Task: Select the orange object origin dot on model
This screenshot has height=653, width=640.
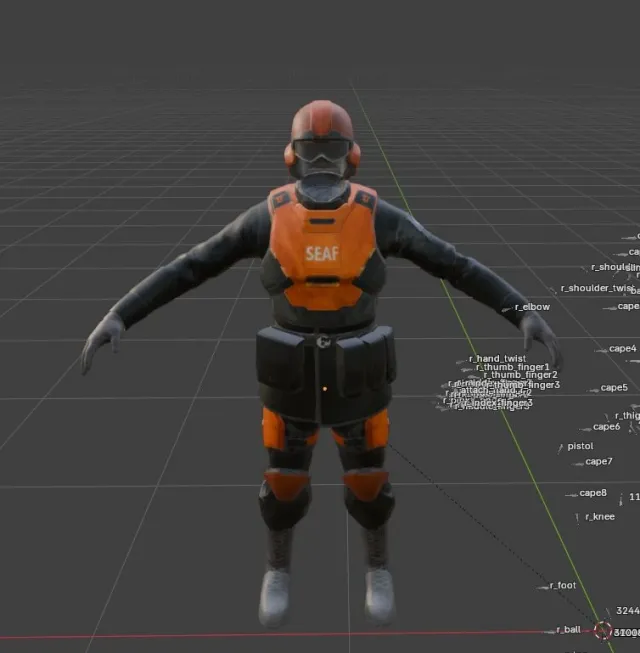Action: (325, 389)
